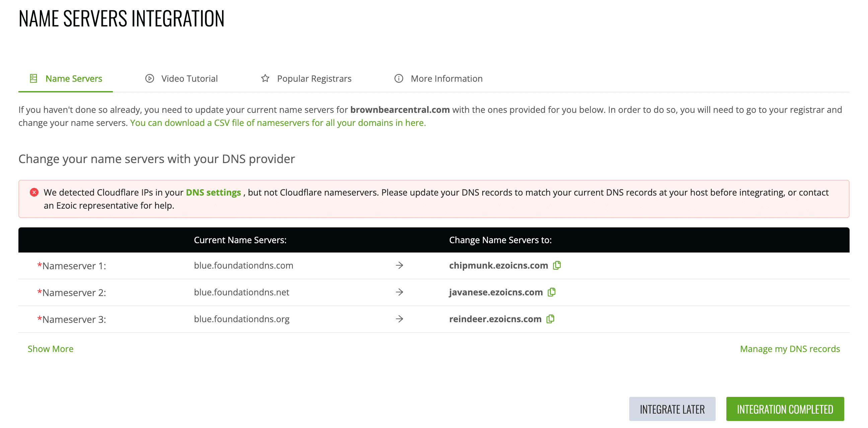The height and width of the screenshot is (428, 868).
Task: Switch to the Video Tutorial tab
Action: [190, 78]
